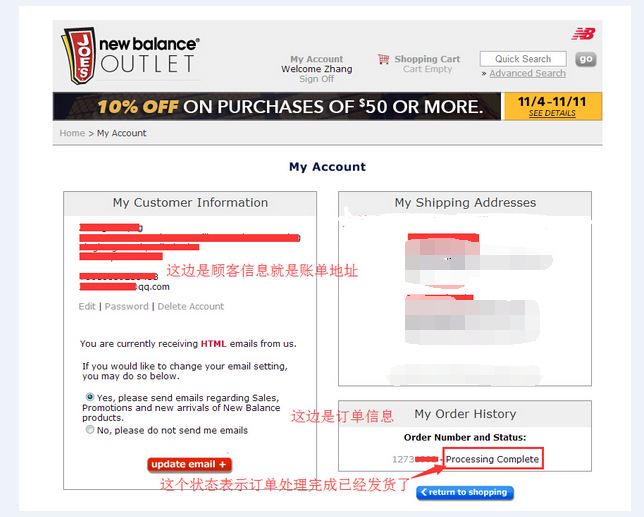Click the My Shipping Addresses heading
644x517 pixels.
click(x=465, y=202)
